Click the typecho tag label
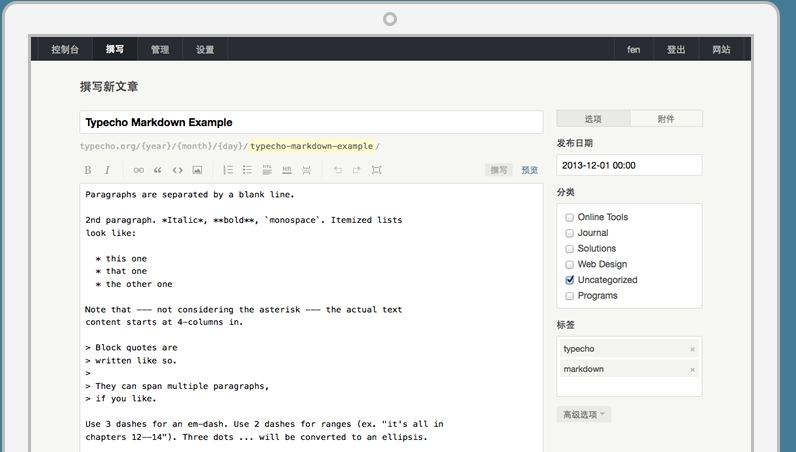796x452 pixels. [x=579, y=349]
